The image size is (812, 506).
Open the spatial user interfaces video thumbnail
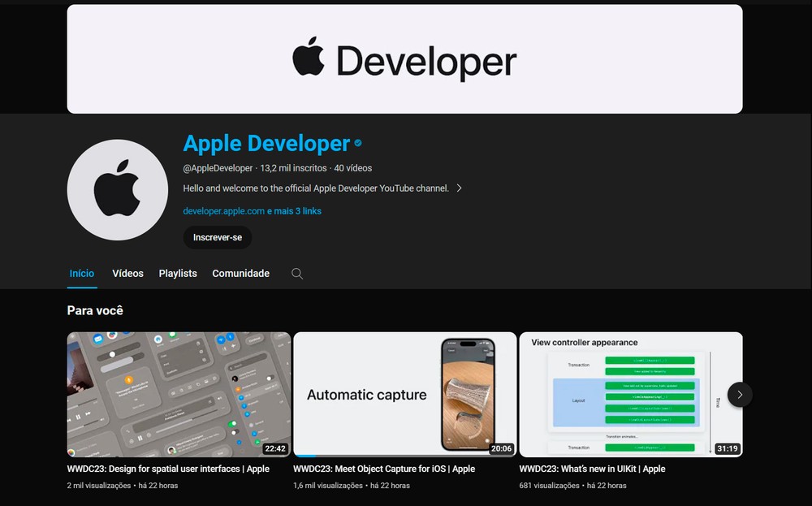[179, 394]
